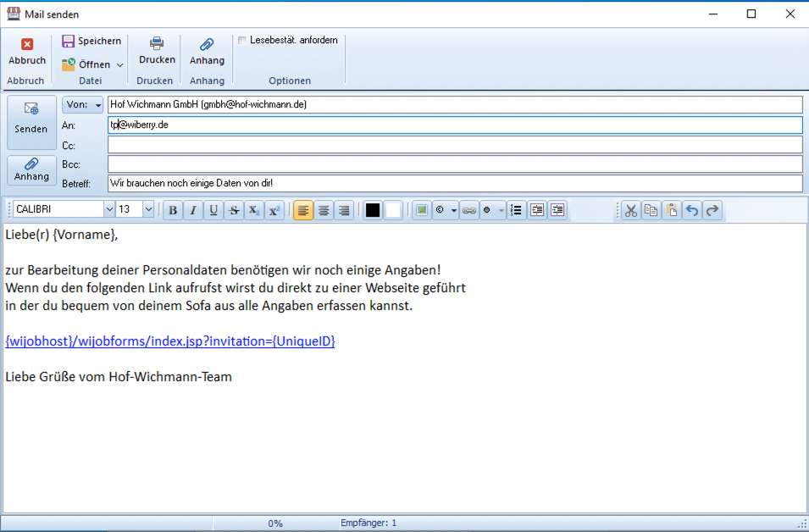Pick the black text color swatch
The height and width of the screenshot is (532, 809).
[373, 211]
